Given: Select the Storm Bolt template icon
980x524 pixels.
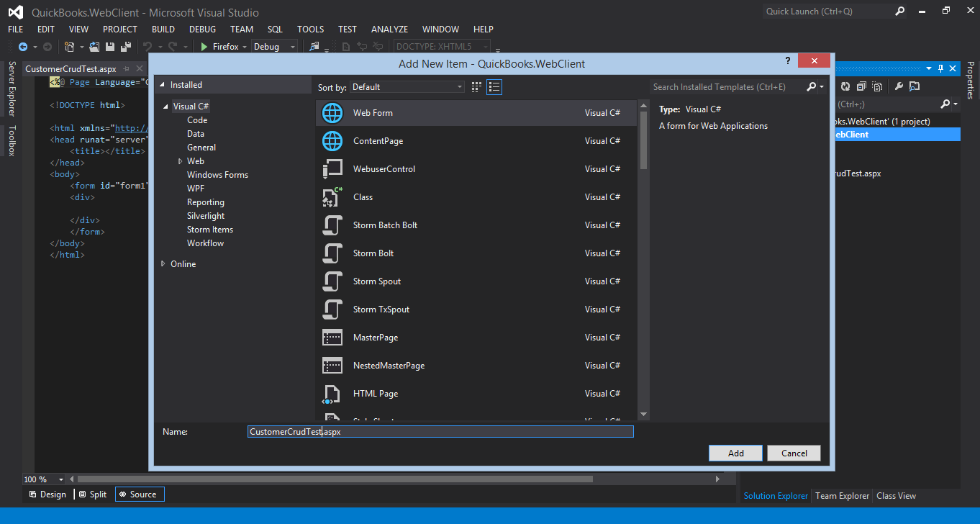Looking at the screenshot, I should [x=332, y=253].
